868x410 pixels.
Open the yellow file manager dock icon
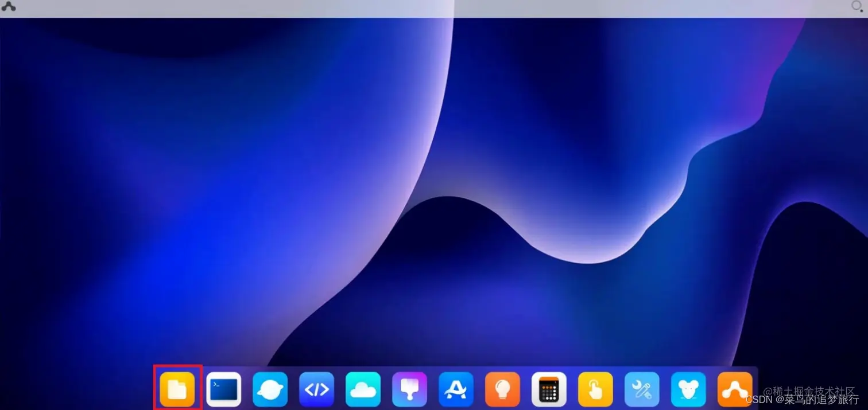(x=177, y=389)
